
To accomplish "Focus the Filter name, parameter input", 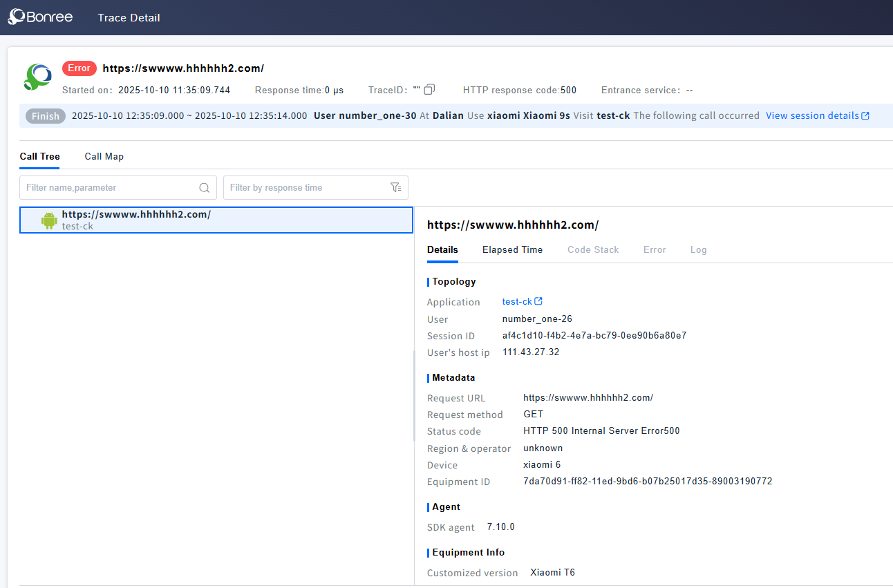I will click(111, 187).
